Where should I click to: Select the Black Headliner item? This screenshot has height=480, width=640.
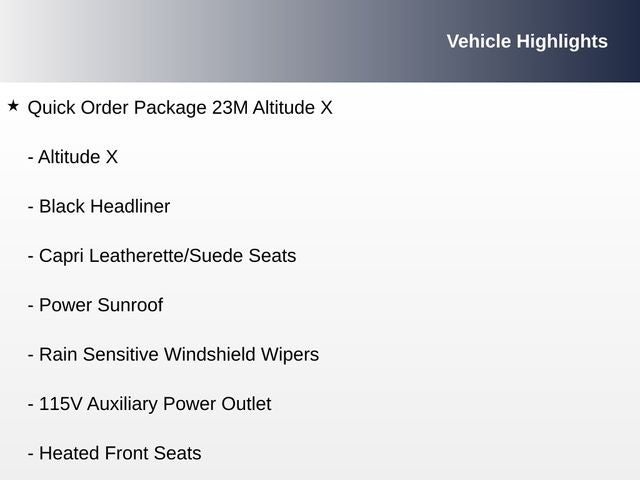(x=99, y=207)
